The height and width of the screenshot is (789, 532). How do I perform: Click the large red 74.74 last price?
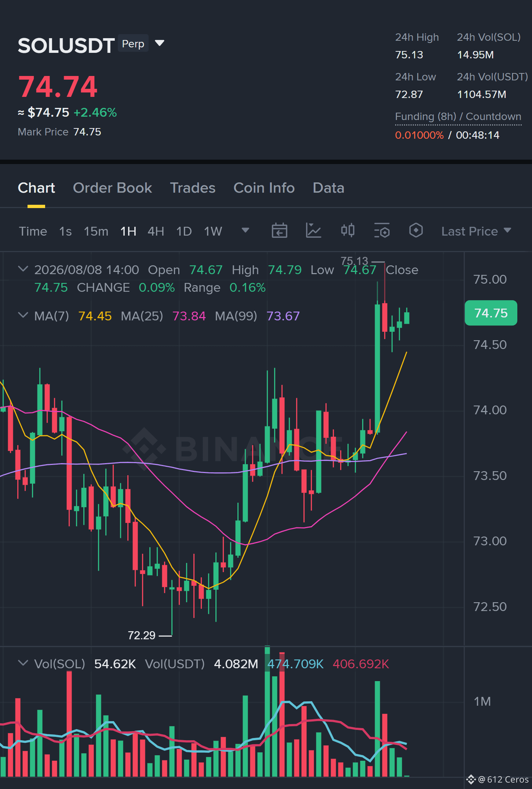coord(58,87)
